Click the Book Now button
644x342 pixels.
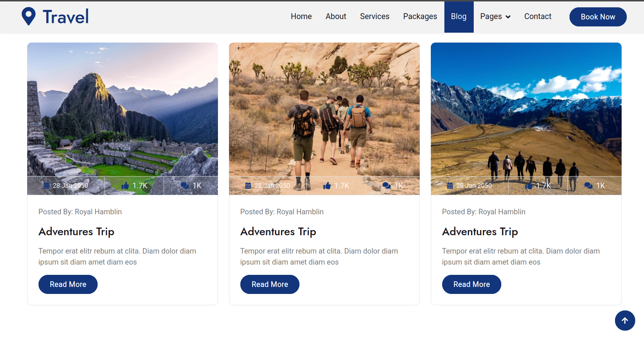[x=598, y=17]
